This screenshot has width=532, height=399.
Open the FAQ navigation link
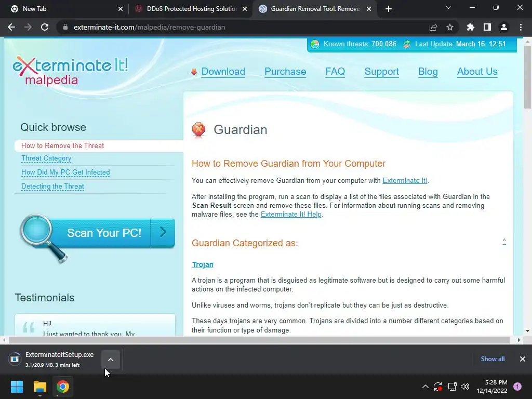[335, 72]
